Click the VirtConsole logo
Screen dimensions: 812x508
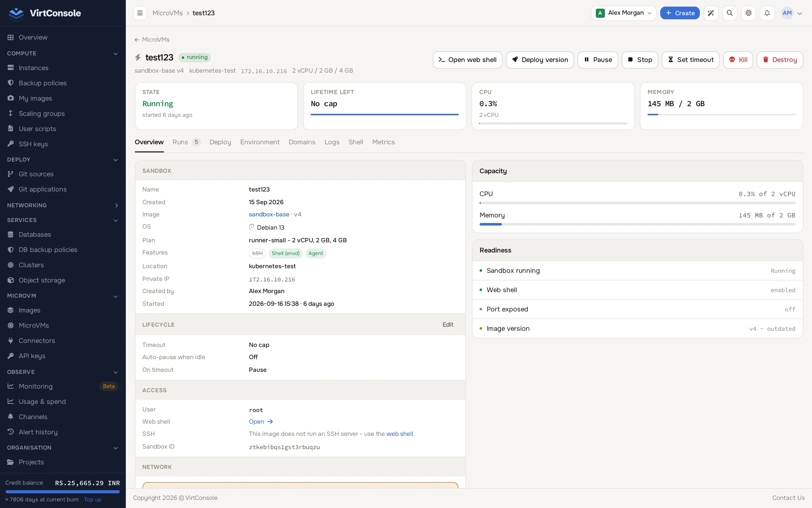coord(45,13)
